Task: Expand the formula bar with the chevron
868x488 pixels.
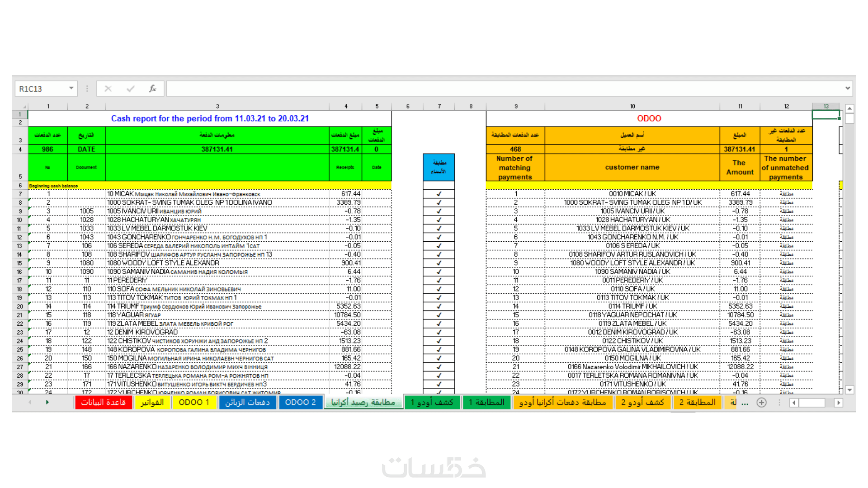Action: (x=847, y=88)
